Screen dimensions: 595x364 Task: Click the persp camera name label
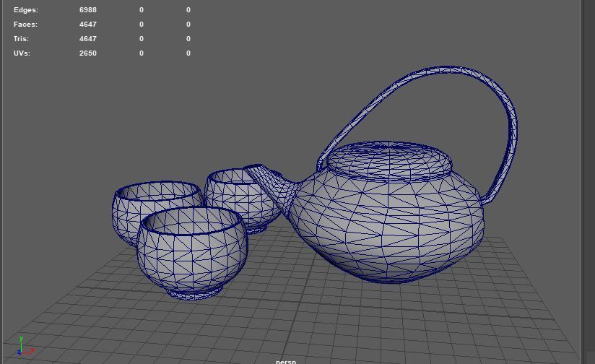[286, 361]
